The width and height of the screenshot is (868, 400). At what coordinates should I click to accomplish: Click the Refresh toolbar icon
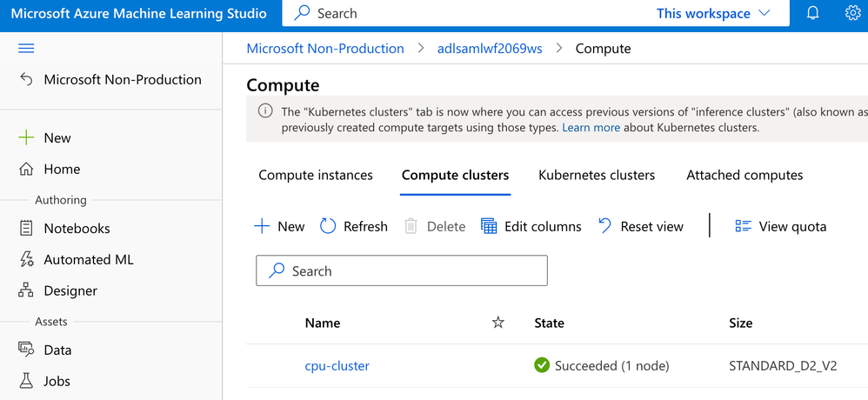[328, 226]
